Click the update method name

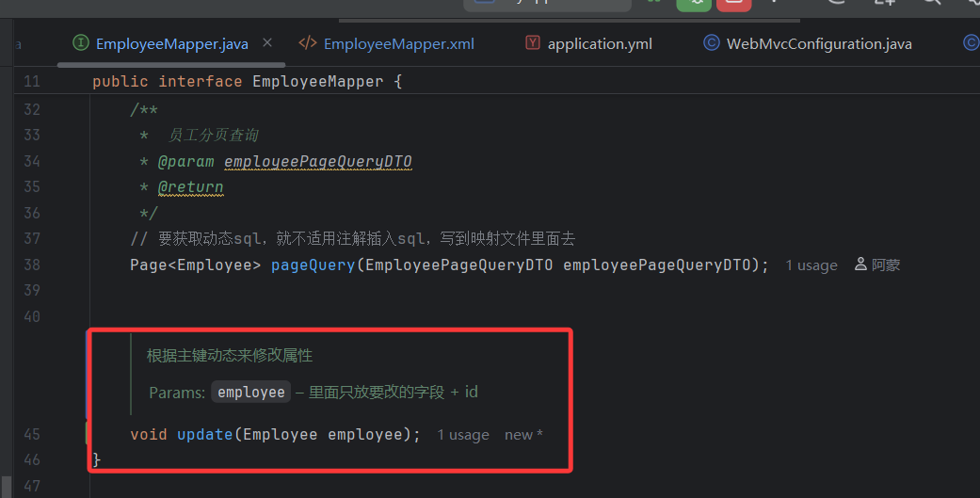point(205,434)
